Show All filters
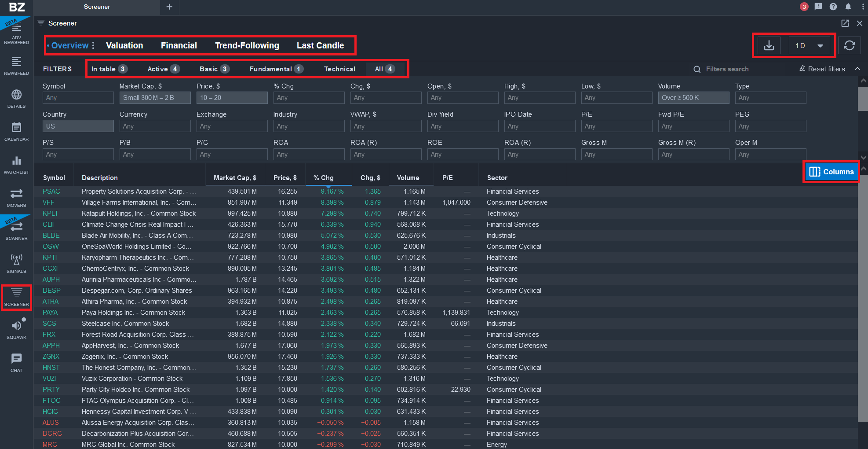The height and width of the screenshot is (449, 868). pyautogui.click(x=385, y=69)
